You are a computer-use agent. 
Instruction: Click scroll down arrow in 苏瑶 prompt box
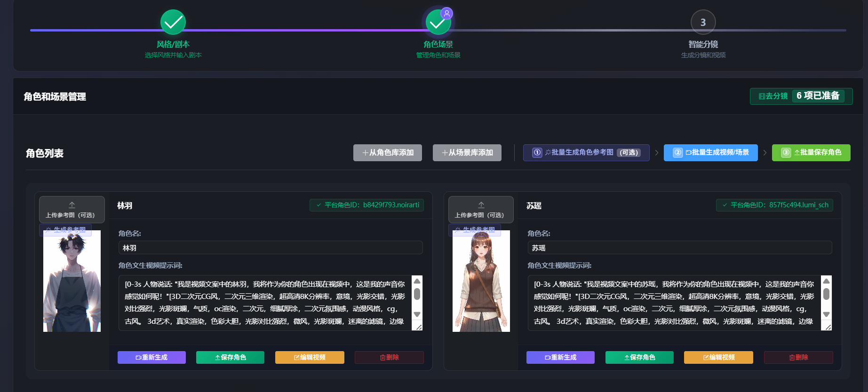pos(826,314)
